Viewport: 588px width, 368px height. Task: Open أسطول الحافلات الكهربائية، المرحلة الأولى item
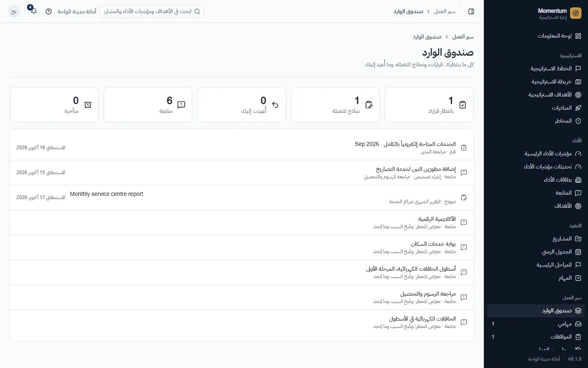coord(242,272)
